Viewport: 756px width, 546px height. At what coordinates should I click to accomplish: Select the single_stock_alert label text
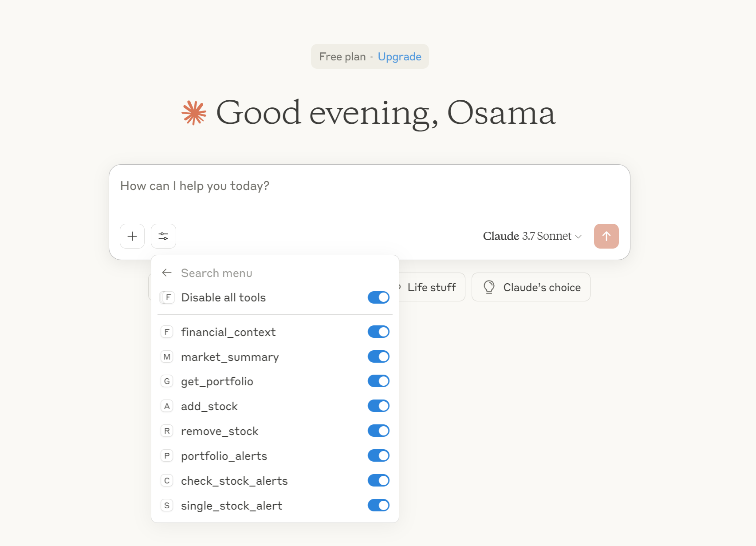coord(232,506)
